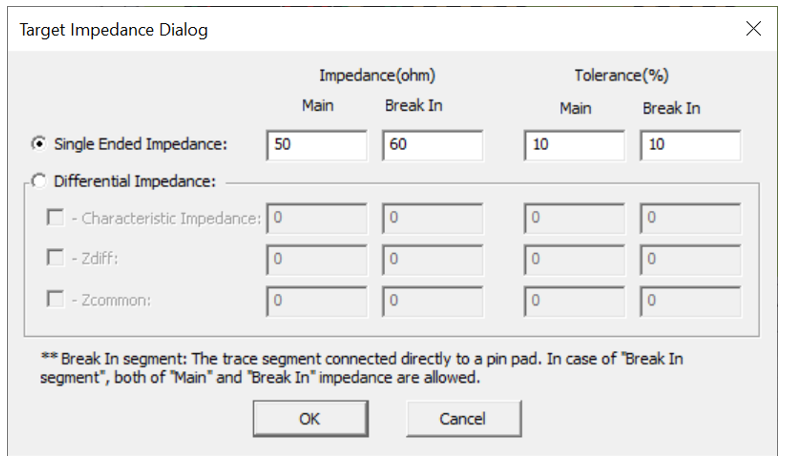Close the Target Impedance Dialog window
Viewport: 785px width, 463px height.
pyautogui.click(x=754, y=29)
